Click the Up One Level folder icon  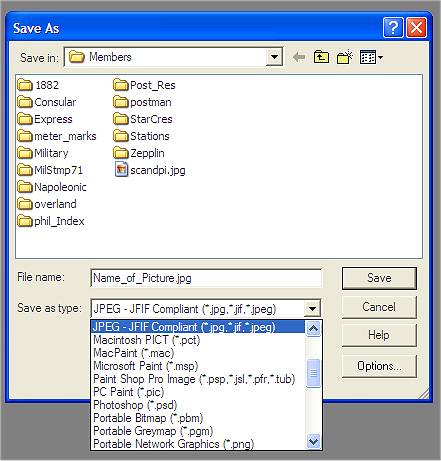(x=321, y=57)
